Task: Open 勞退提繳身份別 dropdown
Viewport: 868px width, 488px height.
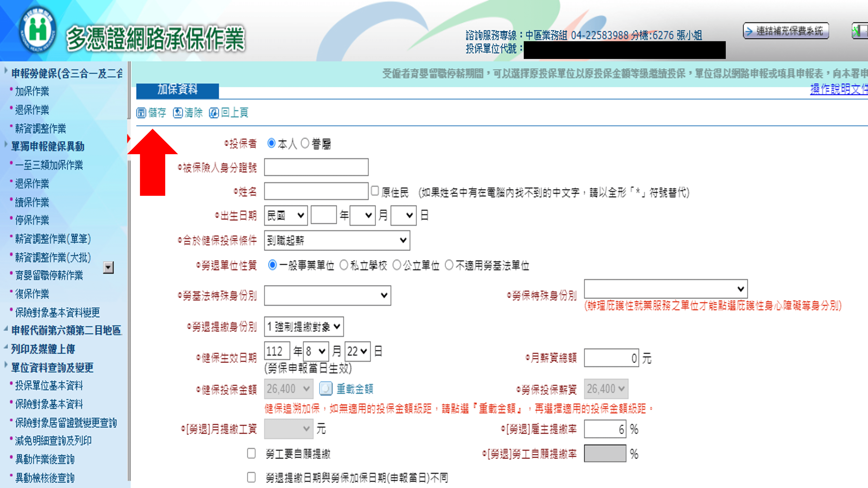Action: 304,326
